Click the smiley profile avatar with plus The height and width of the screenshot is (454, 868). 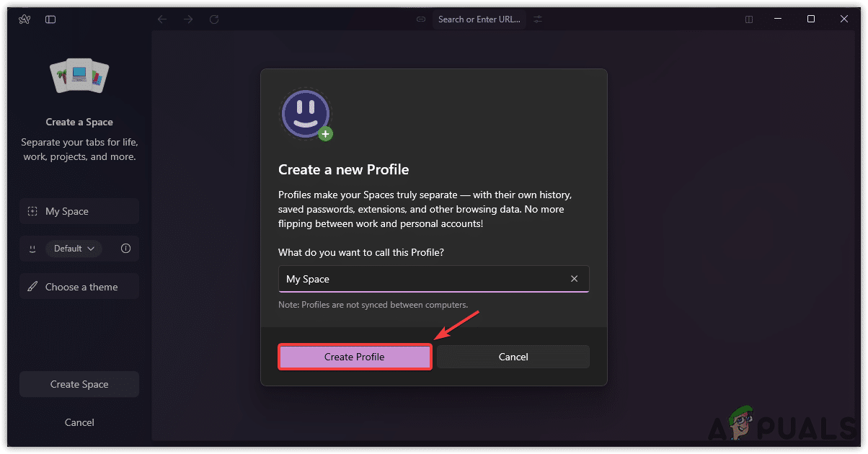(306, 115)
